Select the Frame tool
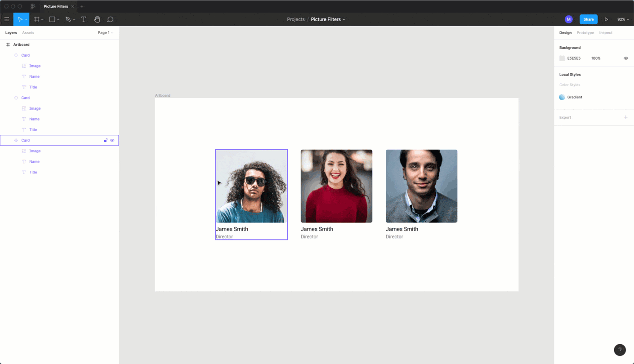 pyautogui.click(x=37, y=19)
